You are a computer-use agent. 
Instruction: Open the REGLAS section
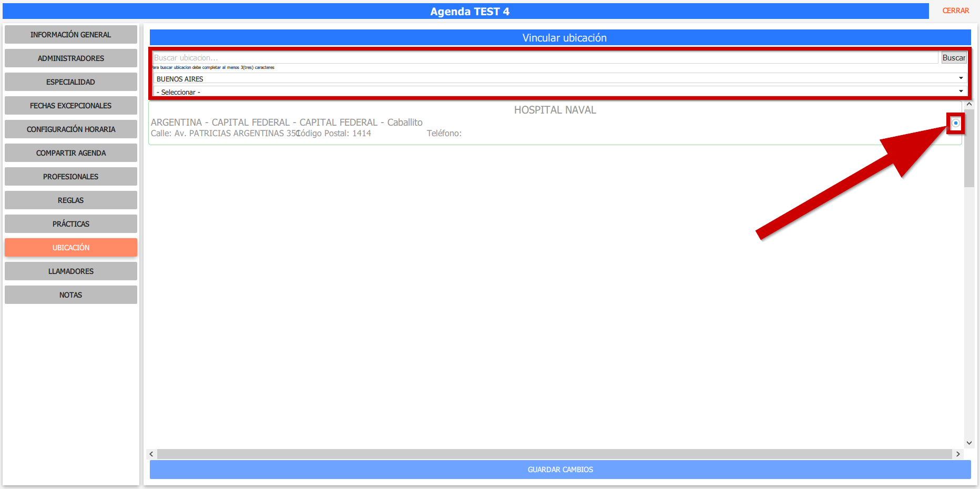[x=71, y=200]
